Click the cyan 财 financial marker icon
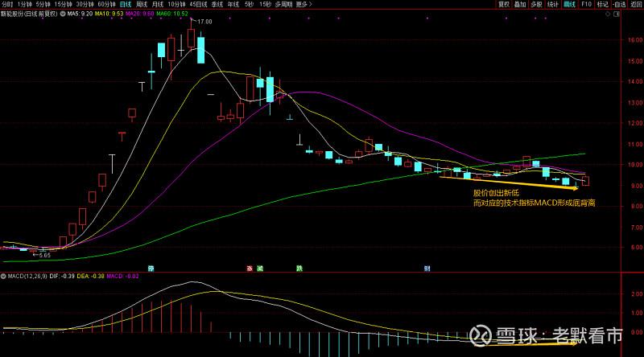The image size is (644, 357). pos(428,268)
